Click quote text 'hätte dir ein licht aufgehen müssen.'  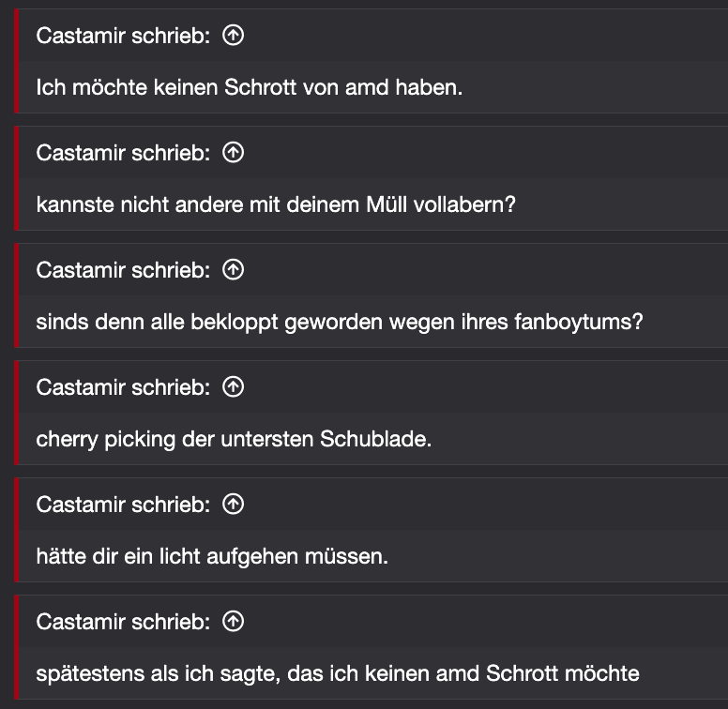[212, 556]
